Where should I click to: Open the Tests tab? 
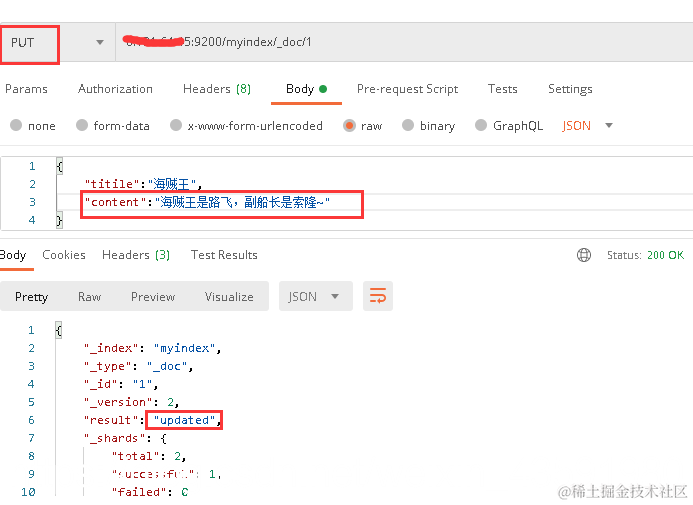503,89
